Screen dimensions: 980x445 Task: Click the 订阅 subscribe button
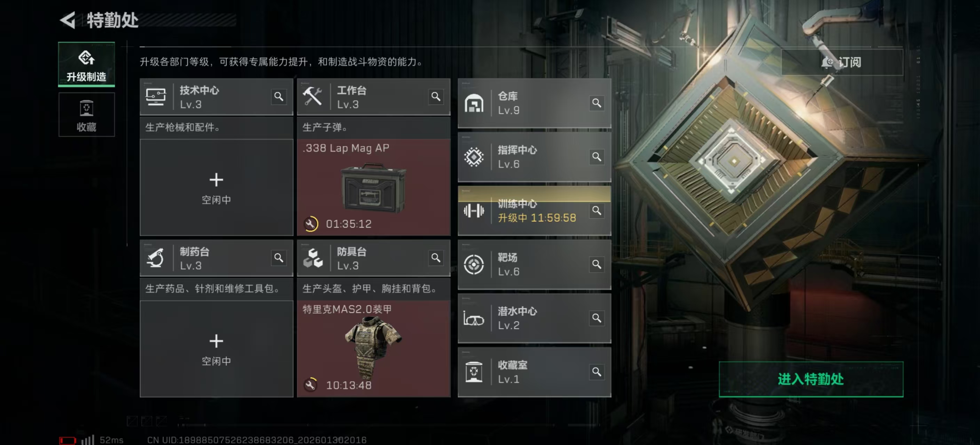click(x=842, y=62)
